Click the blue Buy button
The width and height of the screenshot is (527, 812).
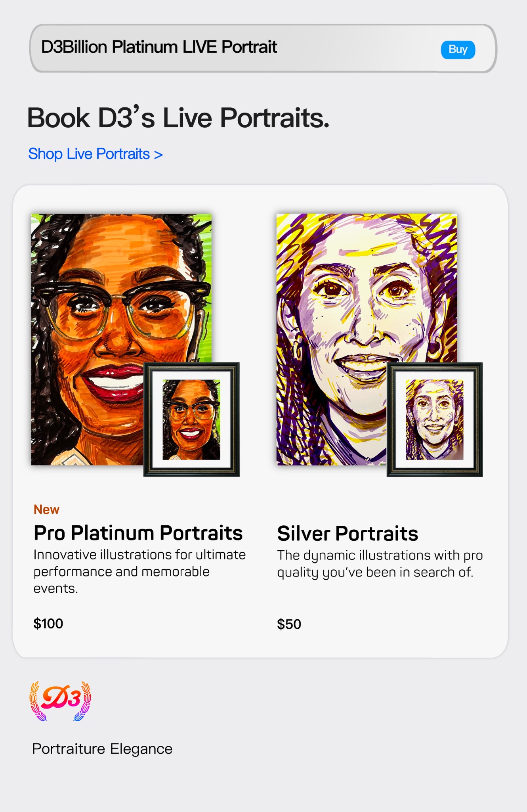pos(458,50)
